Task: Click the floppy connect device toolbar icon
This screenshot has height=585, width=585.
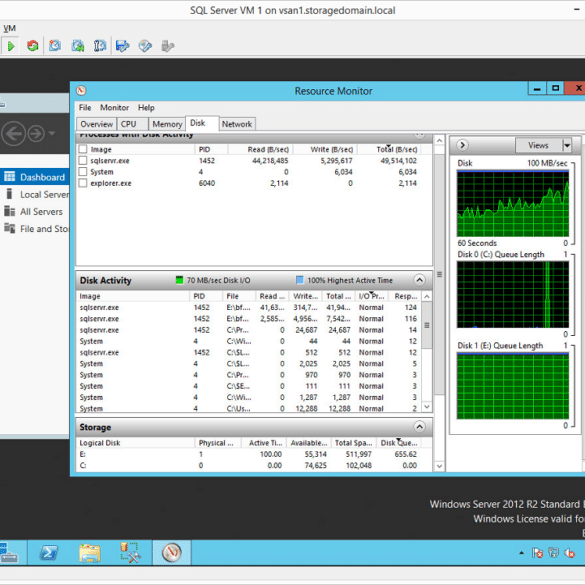Action: (x=122, y=46)
